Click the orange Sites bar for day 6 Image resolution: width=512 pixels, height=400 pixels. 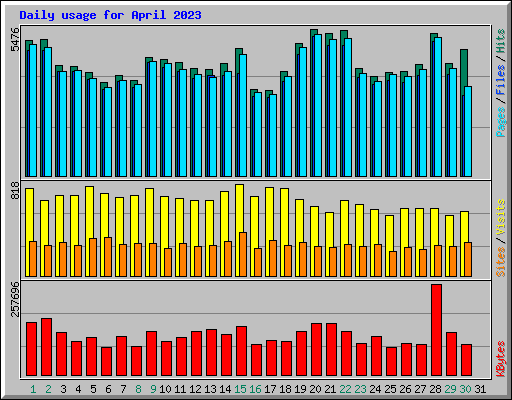[108, 257]
